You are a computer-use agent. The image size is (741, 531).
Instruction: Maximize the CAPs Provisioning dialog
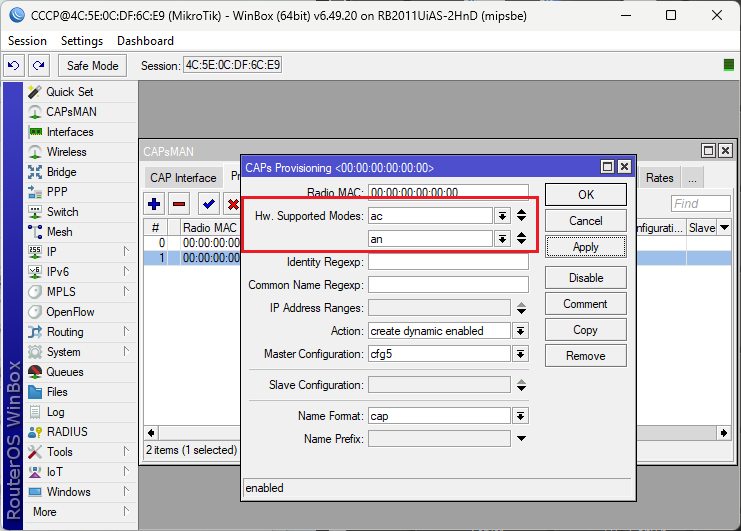pyautogui.click(x=607, y=166)
